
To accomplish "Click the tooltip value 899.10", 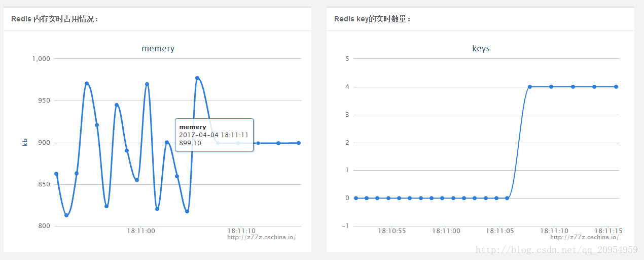I will click(190, 143).
